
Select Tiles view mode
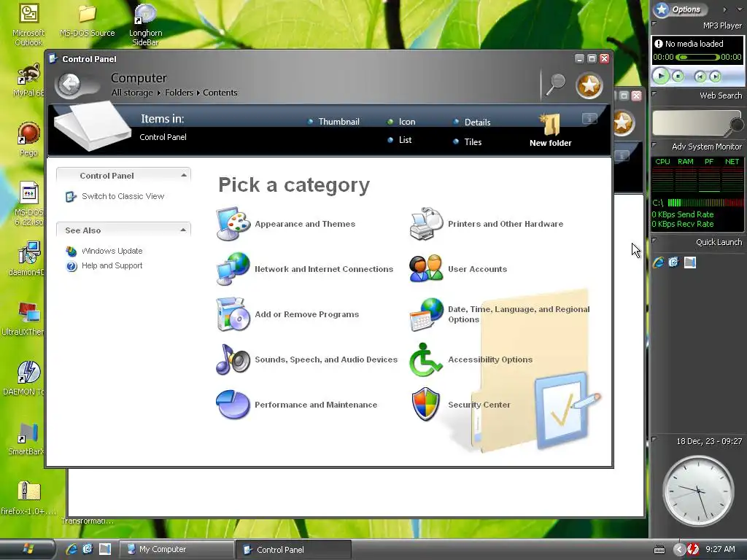(x=468, y=141)
